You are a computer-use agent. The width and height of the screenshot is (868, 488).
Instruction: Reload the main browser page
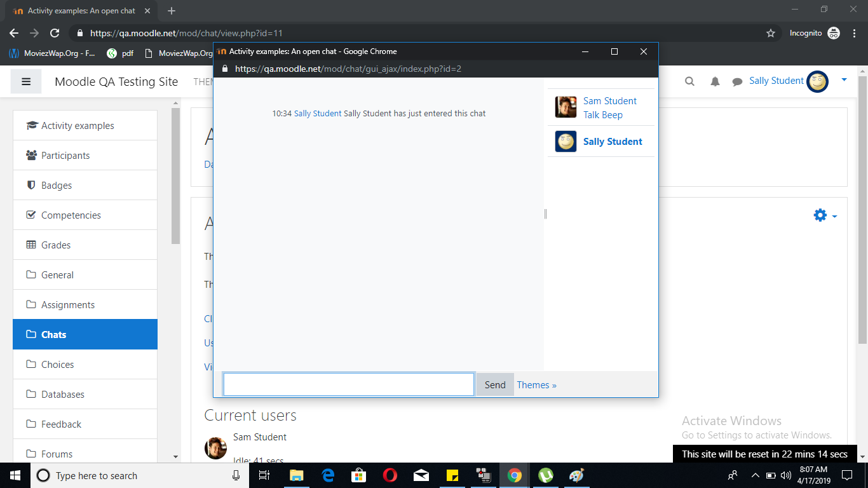tap(55, 33)
